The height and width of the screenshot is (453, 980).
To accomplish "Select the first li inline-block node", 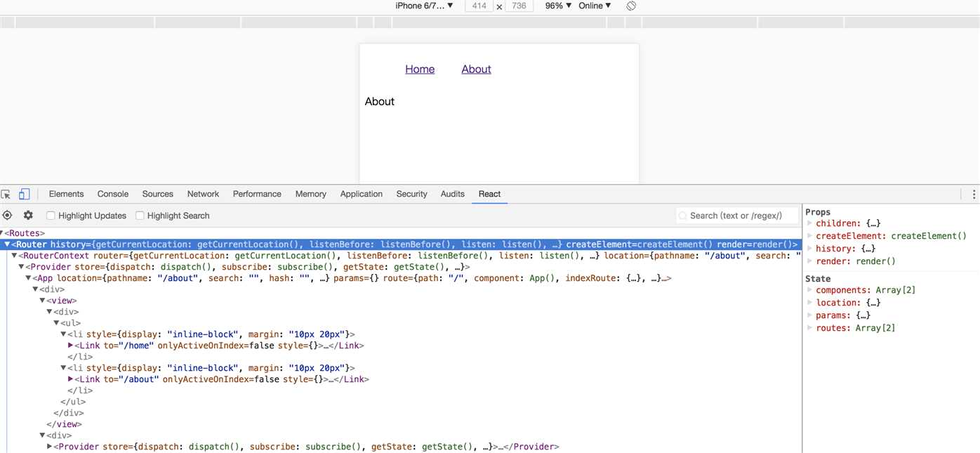I will 211,334.
